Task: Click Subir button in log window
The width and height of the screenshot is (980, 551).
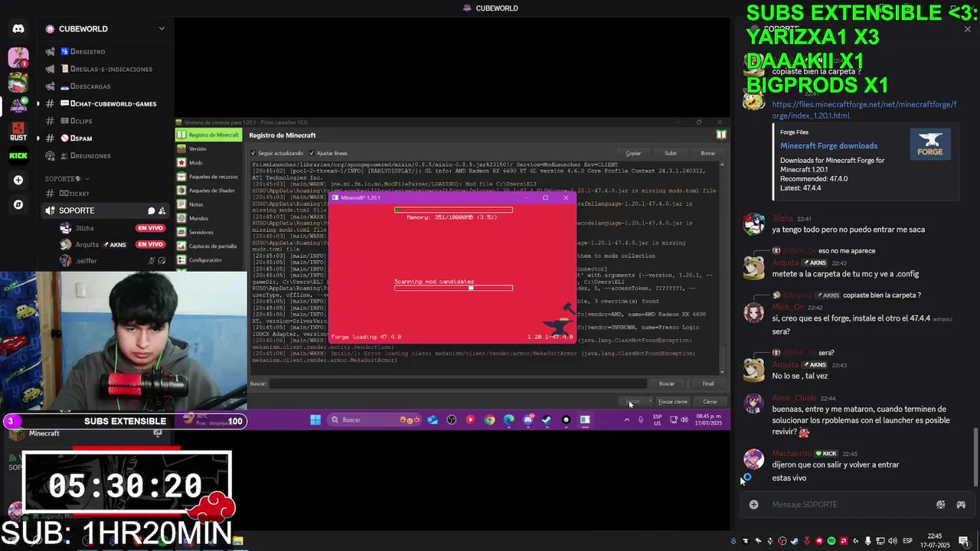Action: point(671,153)
